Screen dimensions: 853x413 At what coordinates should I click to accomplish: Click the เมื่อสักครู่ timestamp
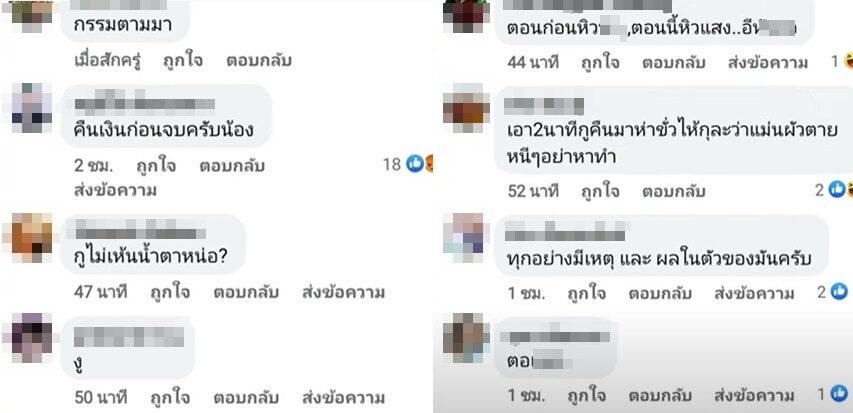pos(108,60)
